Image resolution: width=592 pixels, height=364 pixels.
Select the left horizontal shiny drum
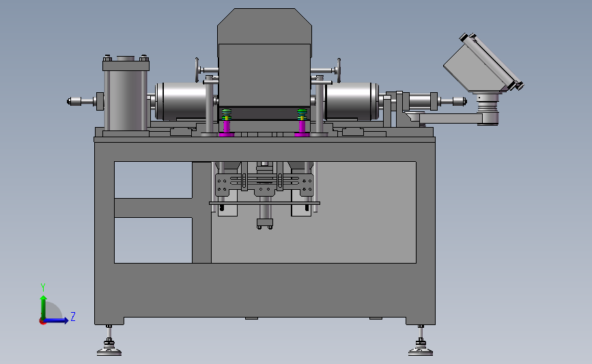(184, 101)
